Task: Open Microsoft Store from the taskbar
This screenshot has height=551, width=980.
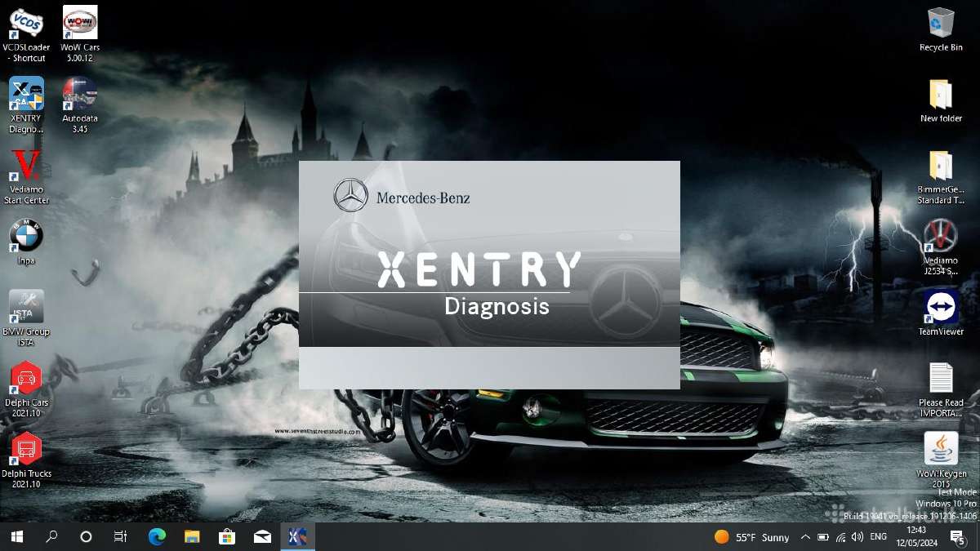Action: (x=227, y=536)
